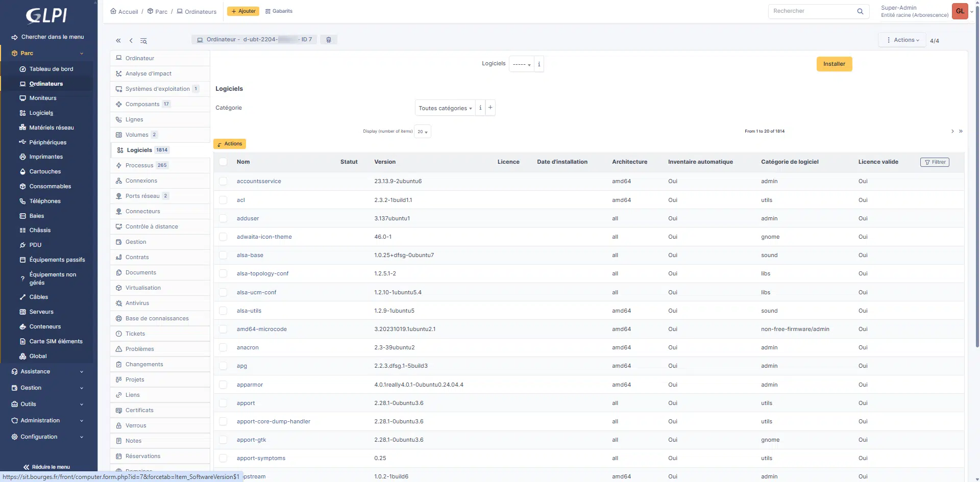Check the adduser row checkbox
The width and height of the screenshot is (980, 482).
coord(223,218)
